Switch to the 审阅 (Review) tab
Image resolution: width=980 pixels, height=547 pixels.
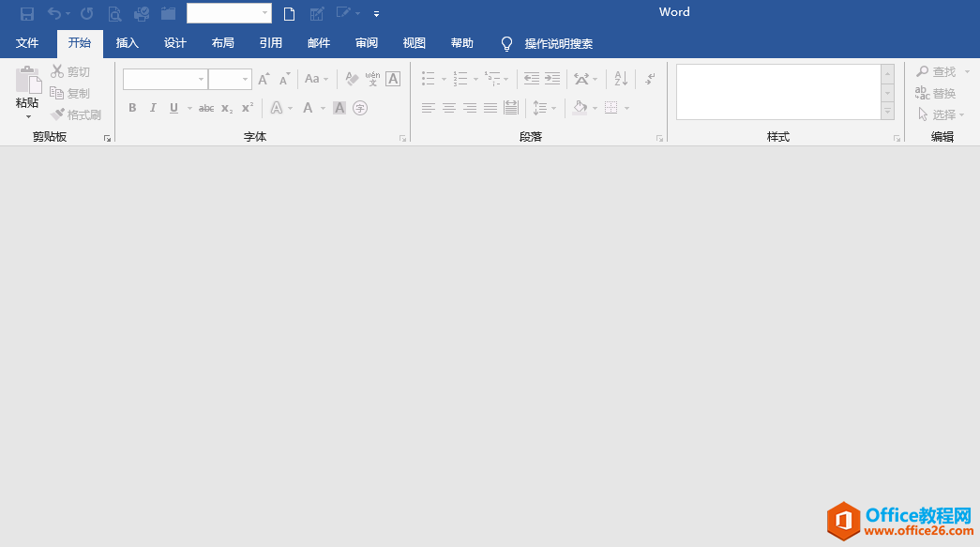pyautogui.click(x=367, y=43)
